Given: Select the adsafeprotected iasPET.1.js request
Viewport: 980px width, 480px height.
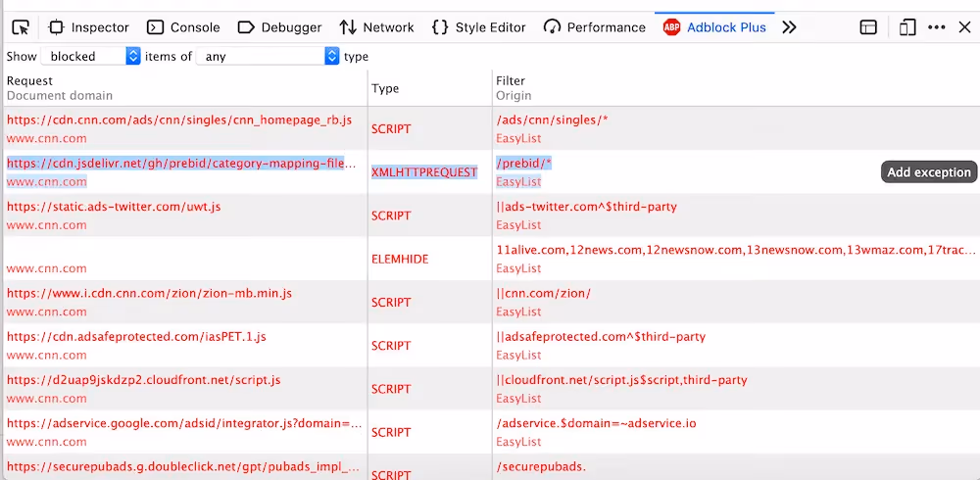Looking at the screenshot, I should [136, 337].
